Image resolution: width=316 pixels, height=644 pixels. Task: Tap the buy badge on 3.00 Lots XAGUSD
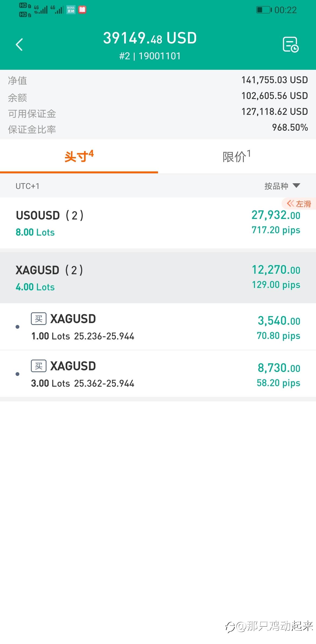tap(39, 366)
